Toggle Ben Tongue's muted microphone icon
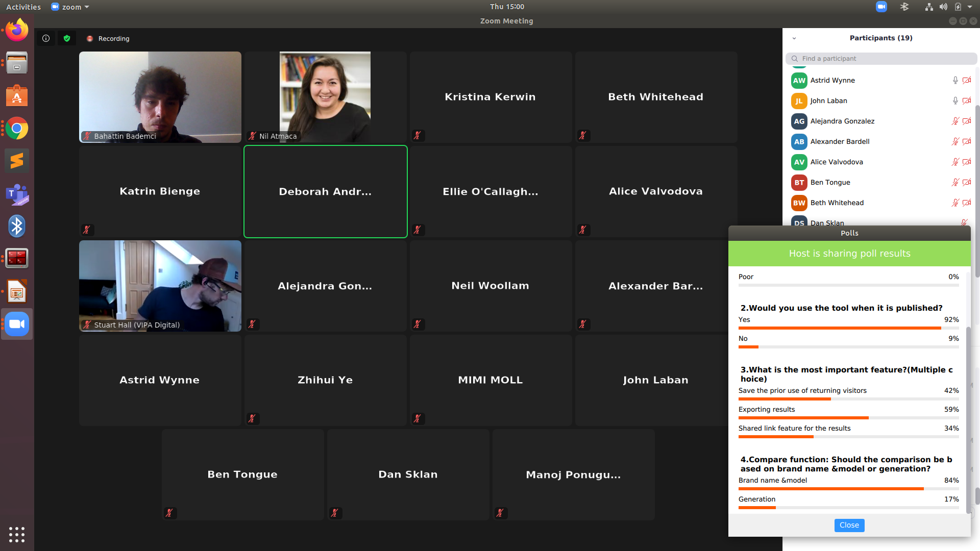Image resolution: width=980 pixels, height=551 pixels. (955, 182)
